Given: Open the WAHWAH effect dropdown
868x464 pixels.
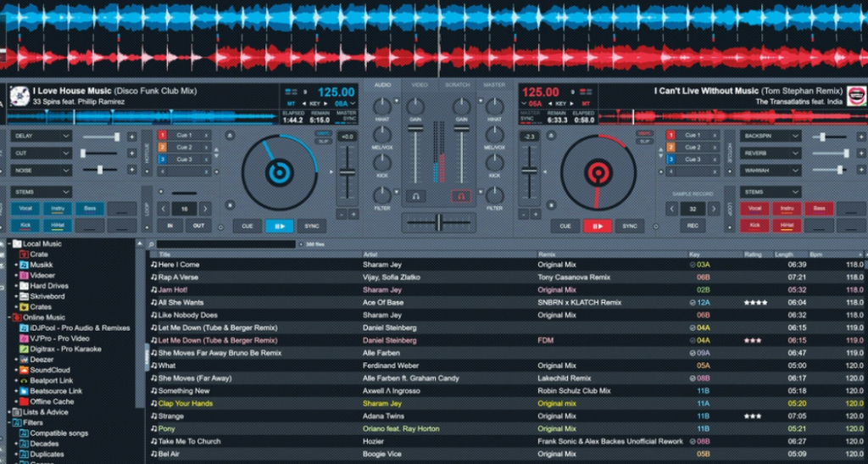Looking at the screenshot, I should pyautogui.click(x=771, y=171).
